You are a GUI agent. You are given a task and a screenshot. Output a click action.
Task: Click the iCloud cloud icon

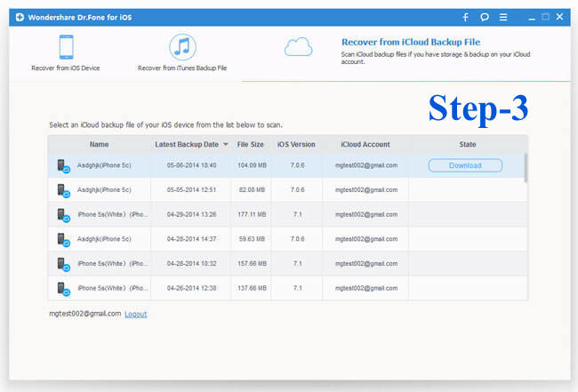click(298, 47)
